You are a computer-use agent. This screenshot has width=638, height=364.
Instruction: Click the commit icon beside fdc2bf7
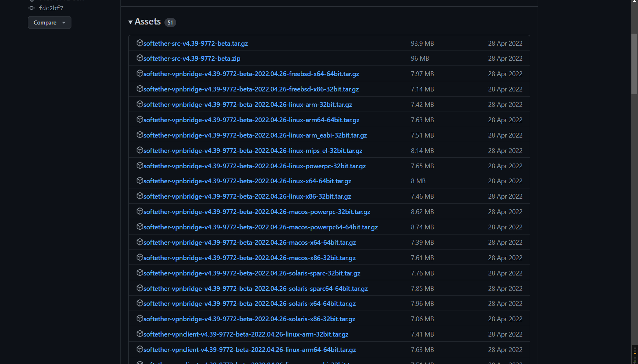point(31,8)
